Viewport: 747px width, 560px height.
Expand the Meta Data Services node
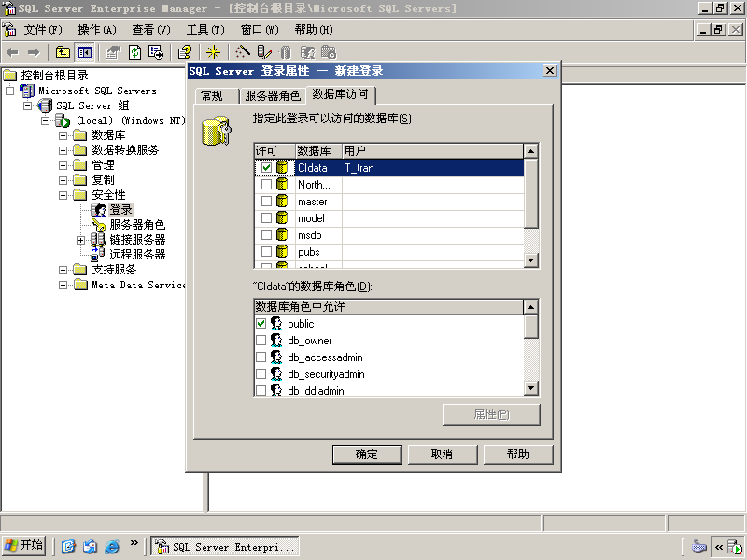tap(63, 285)
